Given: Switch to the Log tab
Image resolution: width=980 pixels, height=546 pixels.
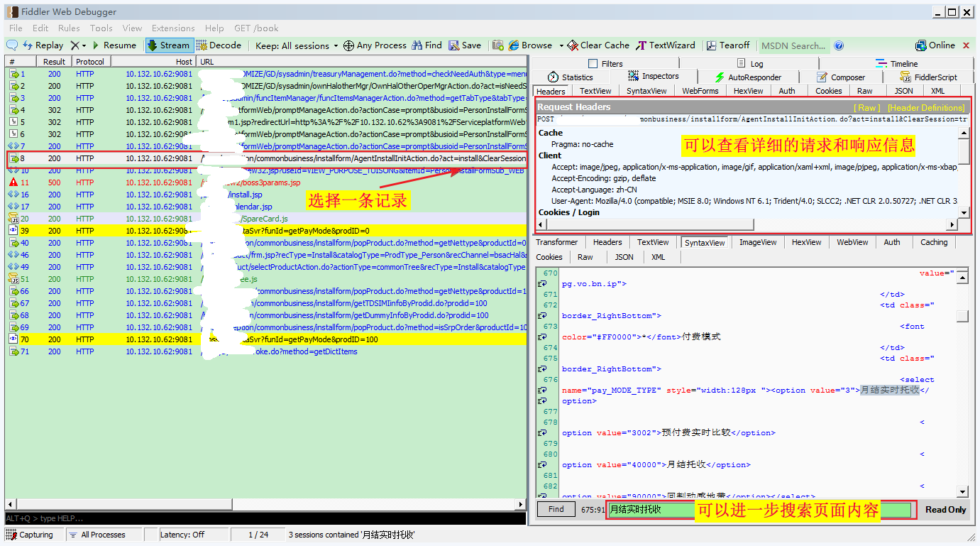Looking at the screenshot, I should [x=750, y=64].
